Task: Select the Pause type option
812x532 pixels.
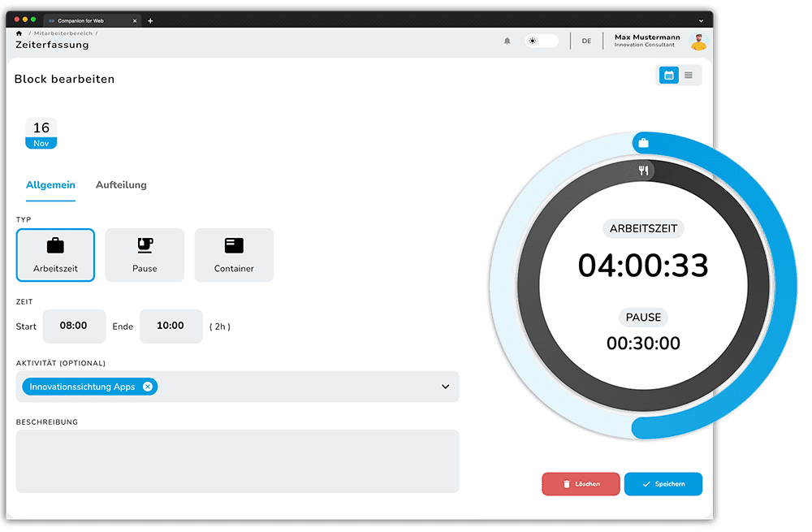Action: [x=145, y=255]
